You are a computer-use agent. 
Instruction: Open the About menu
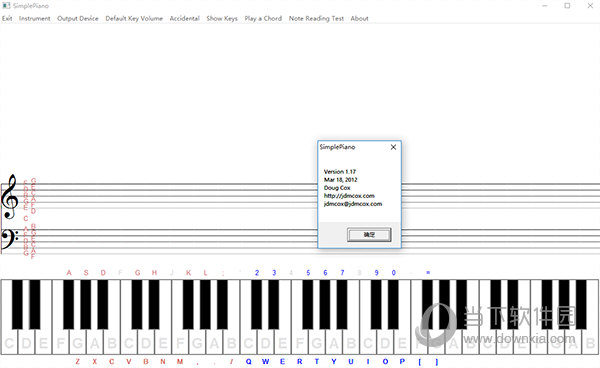click(359, 18)
